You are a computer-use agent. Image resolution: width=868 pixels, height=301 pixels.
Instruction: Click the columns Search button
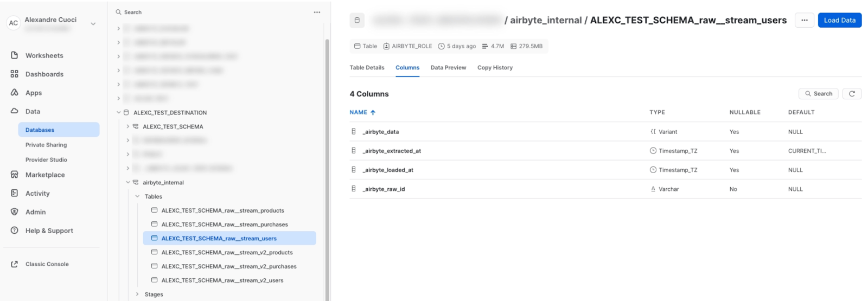tap(819, 94)
